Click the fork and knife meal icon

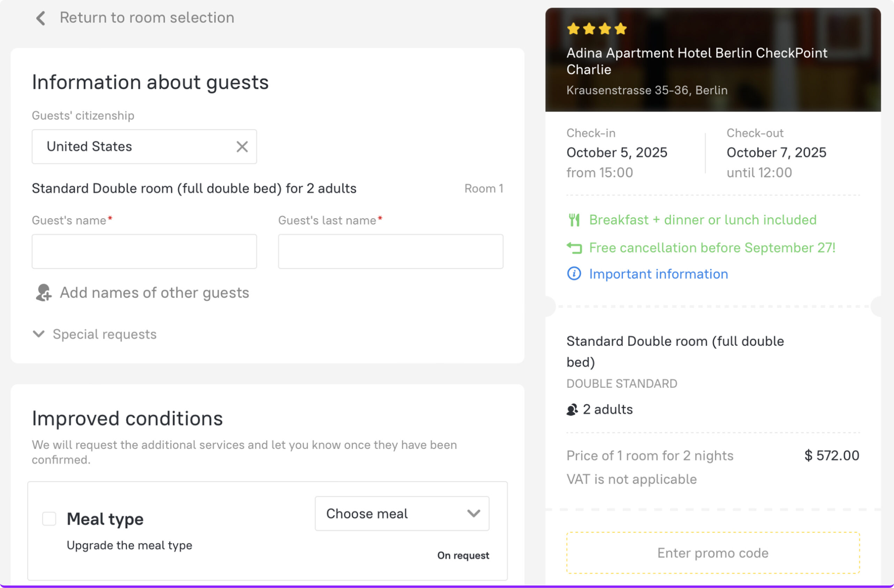(x=574, y=220)
